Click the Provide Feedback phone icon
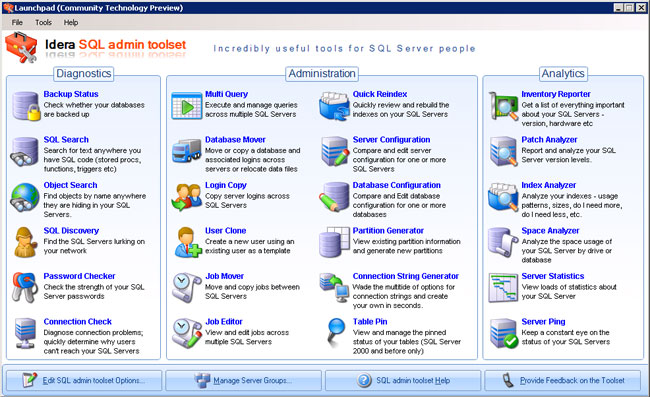 pos(508,380)
